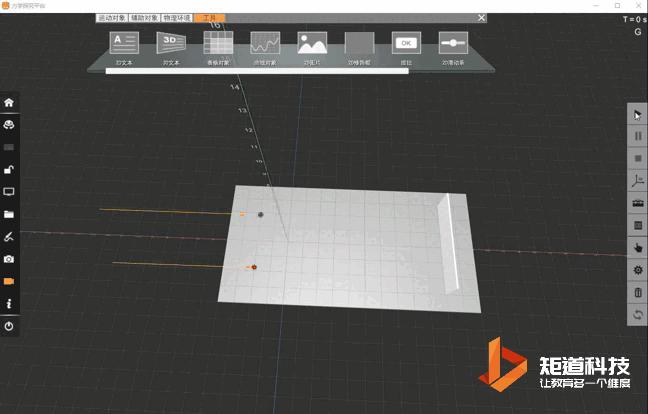
Task: Switch to the 辅助对象 tab
Action: click(x=144, y=18)
